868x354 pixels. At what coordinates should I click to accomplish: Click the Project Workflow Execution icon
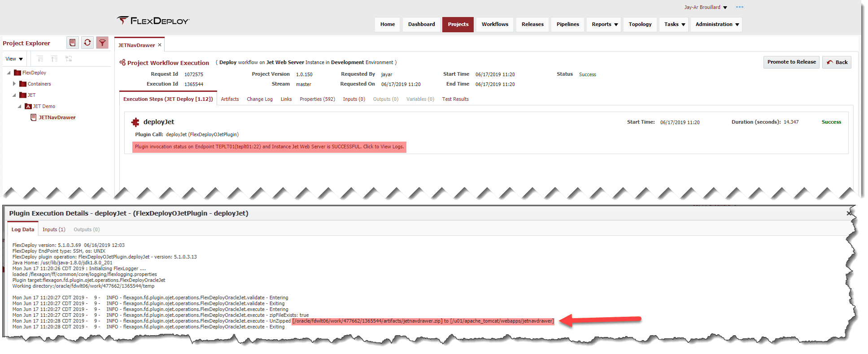122,62
